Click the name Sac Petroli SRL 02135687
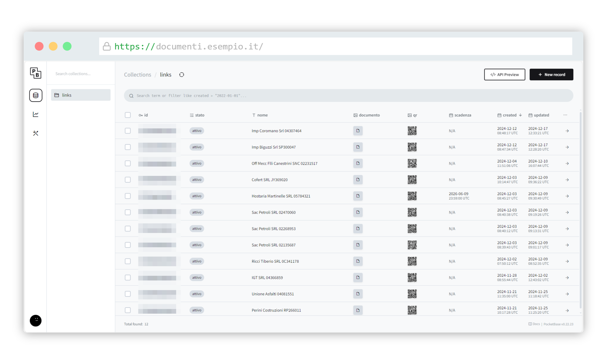Viewport: 607px width, 364px height. point(273,245)
